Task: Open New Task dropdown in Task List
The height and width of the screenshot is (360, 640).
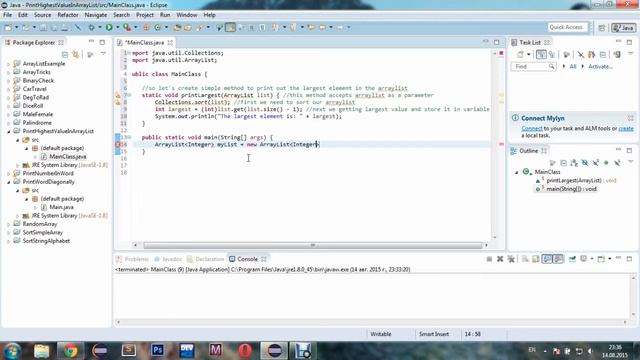Action: [529, 54]
